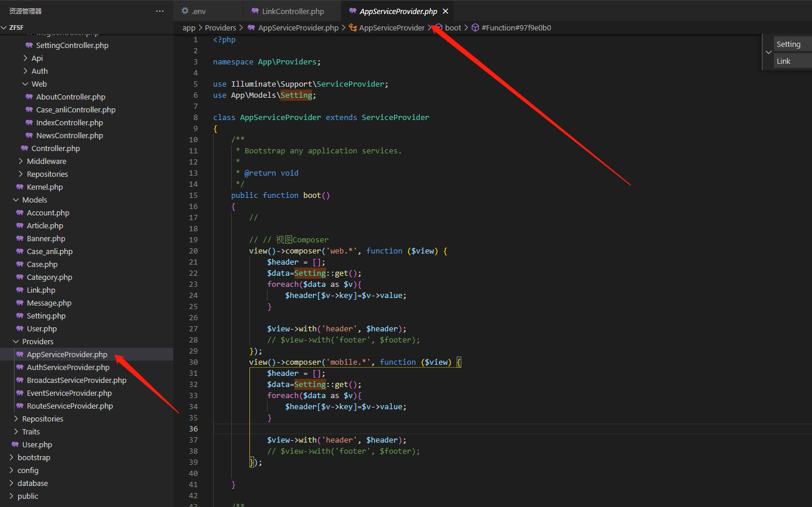Switch to the .env tab
The width and height of the screenshot is (812, 507).
coord(208,11)
